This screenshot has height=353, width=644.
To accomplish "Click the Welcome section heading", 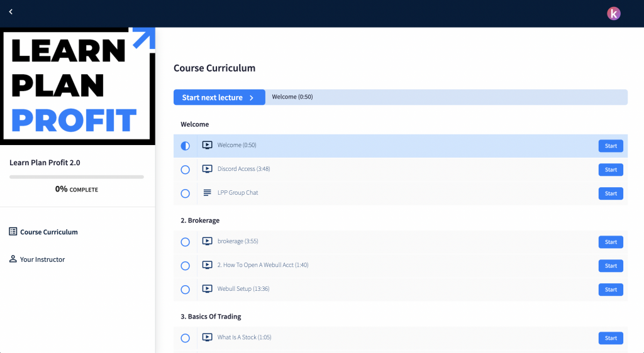I will [195, 124].
